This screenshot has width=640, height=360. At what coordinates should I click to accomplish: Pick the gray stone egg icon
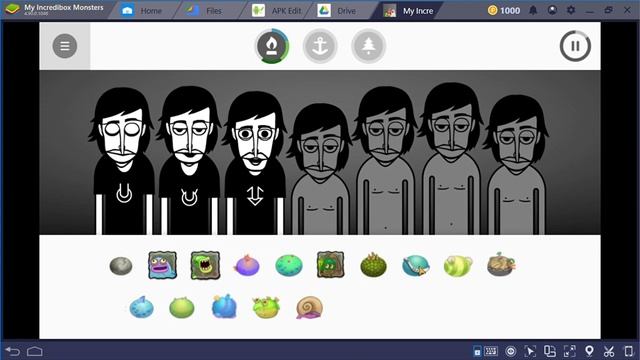point(121,266)
